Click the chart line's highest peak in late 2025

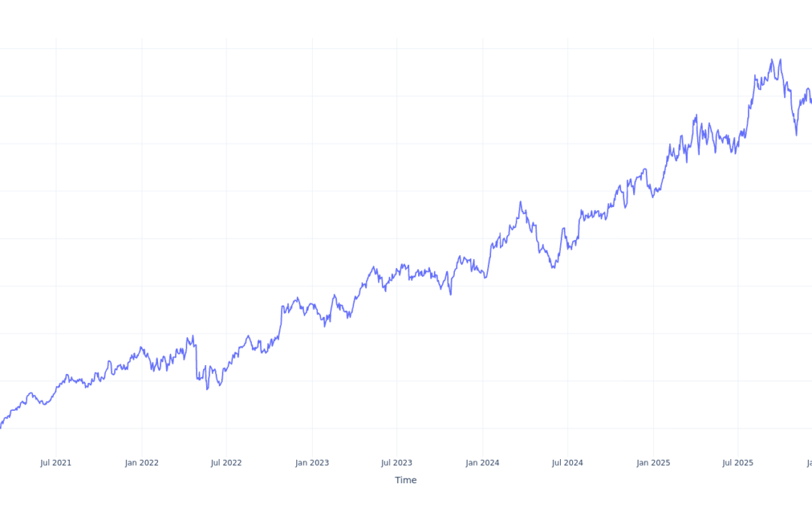click(x=772, y=59)
